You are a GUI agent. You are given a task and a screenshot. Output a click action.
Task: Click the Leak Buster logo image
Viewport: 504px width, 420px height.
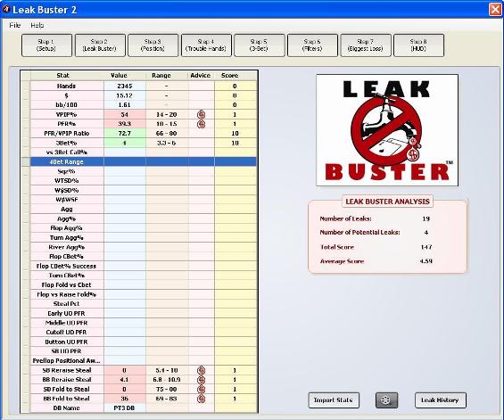pos(387,130)
